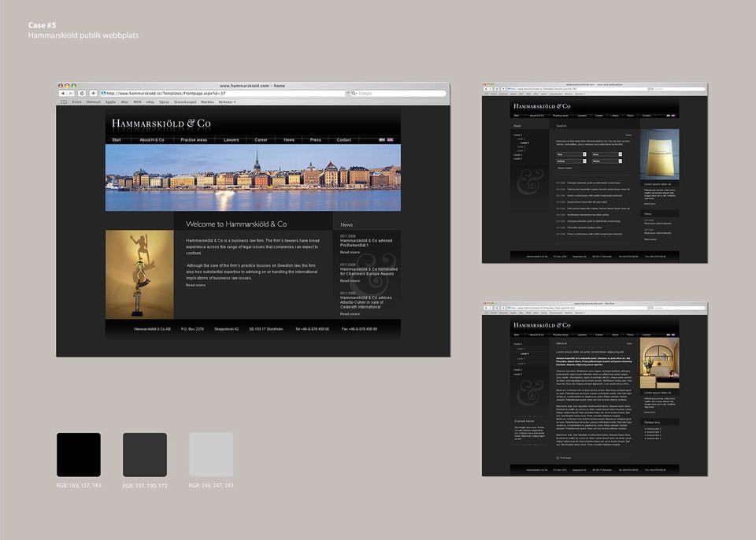Viewport: 756px width, 540px height.
Task: Open the Nyheter bookmarks dropdown
Action: [227, 102]
